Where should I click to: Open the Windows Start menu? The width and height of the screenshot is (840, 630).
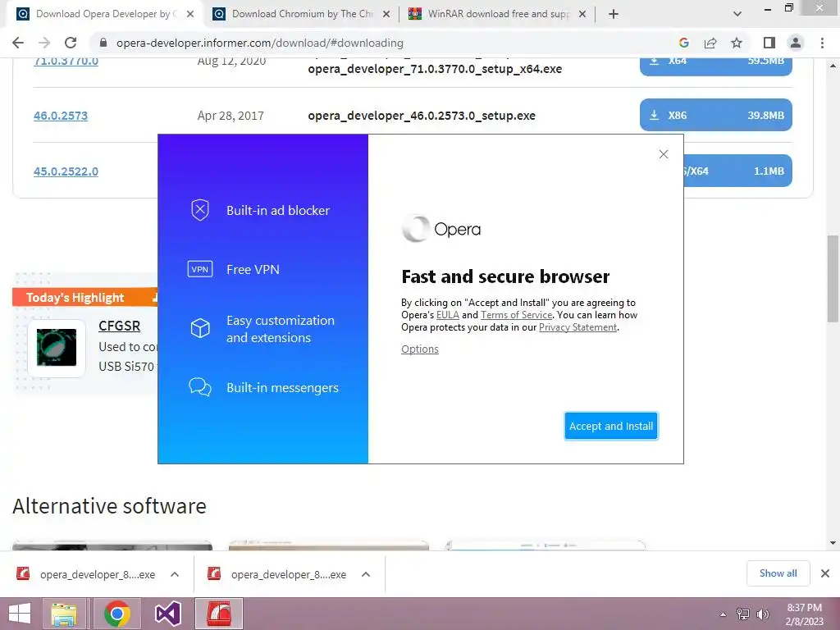(20, 614)
